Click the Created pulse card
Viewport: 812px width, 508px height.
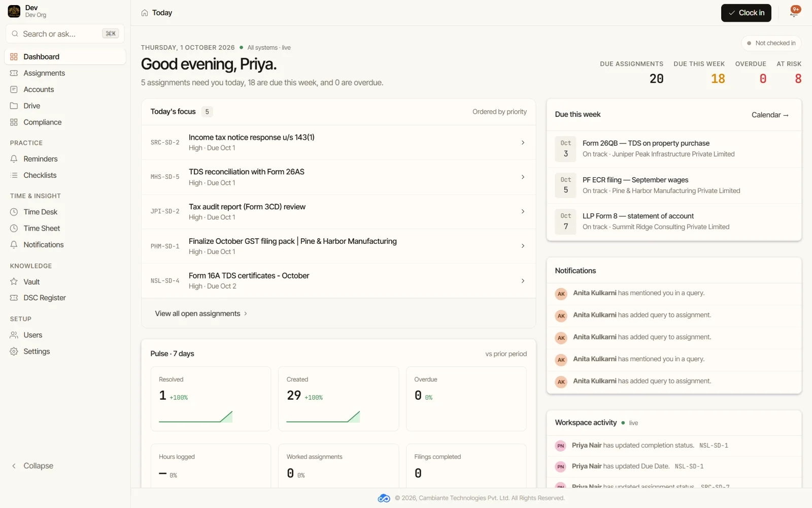(339, 399)
